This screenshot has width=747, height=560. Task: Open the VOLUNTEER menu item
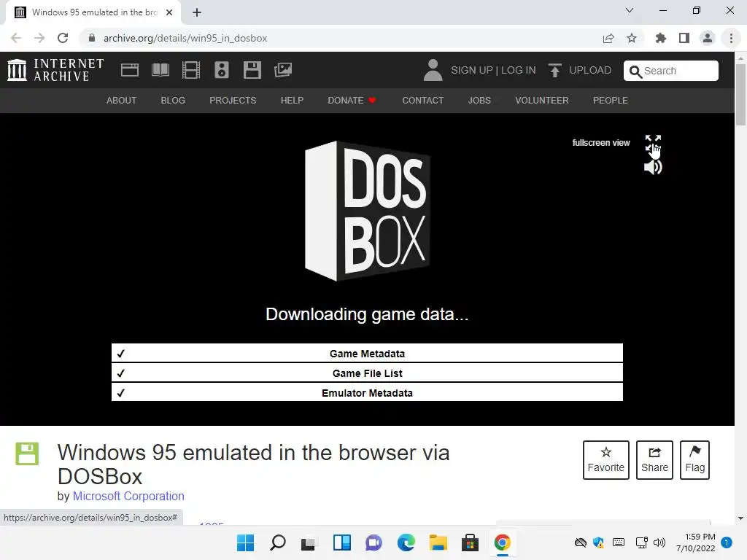coord(542,101)
